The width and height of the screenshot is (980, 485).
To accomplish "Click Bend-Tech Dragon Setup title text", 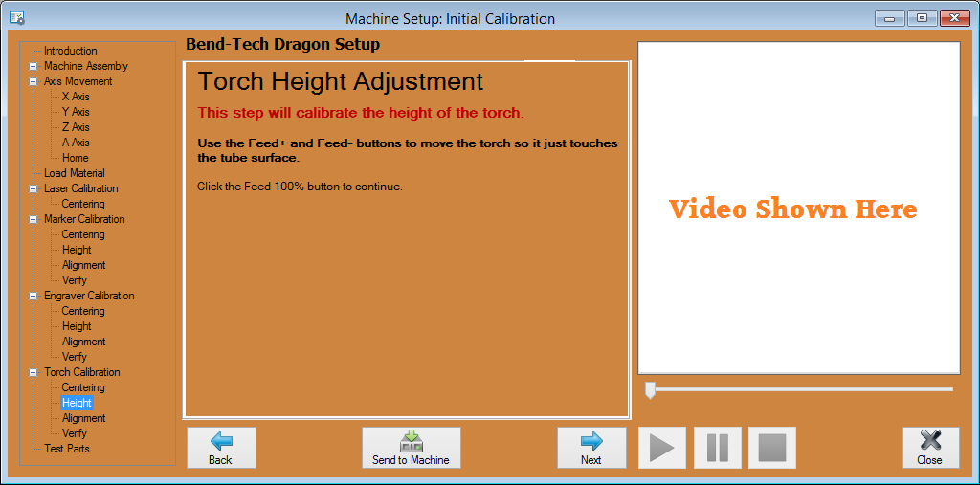I will point(283,44).
